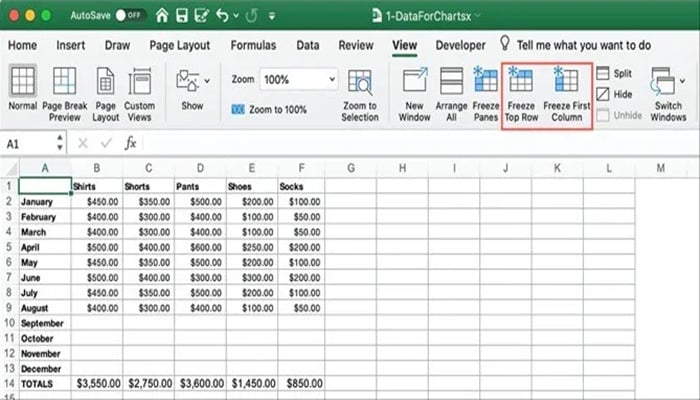This screenshot has width=700, height=400.
Task: Switch to Normal view
Action: tap(22, 88)
